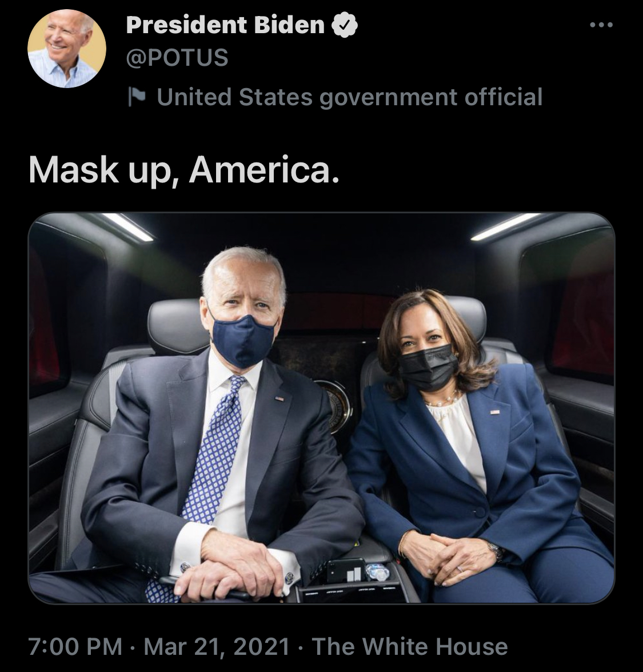Open the President Biden display name
Screen dimensions: 643x672
click(225, 25)
